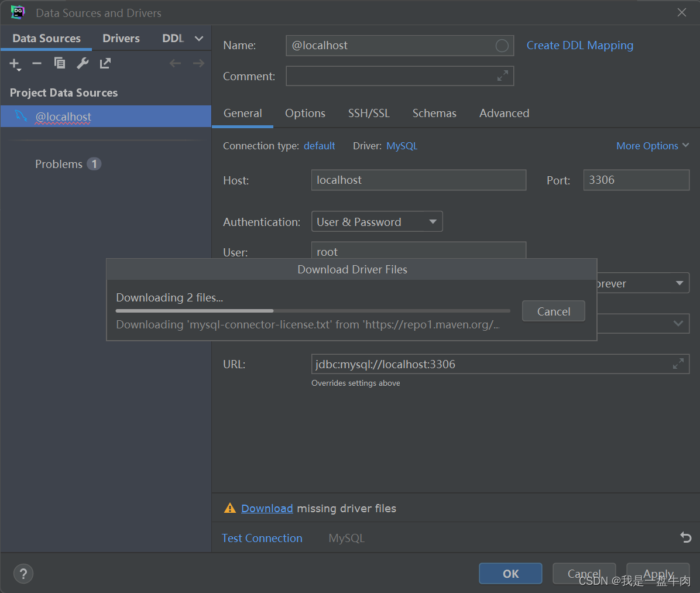Switch to Data Sources tab
Screen dimensions: 700x593
coord(46,39)
